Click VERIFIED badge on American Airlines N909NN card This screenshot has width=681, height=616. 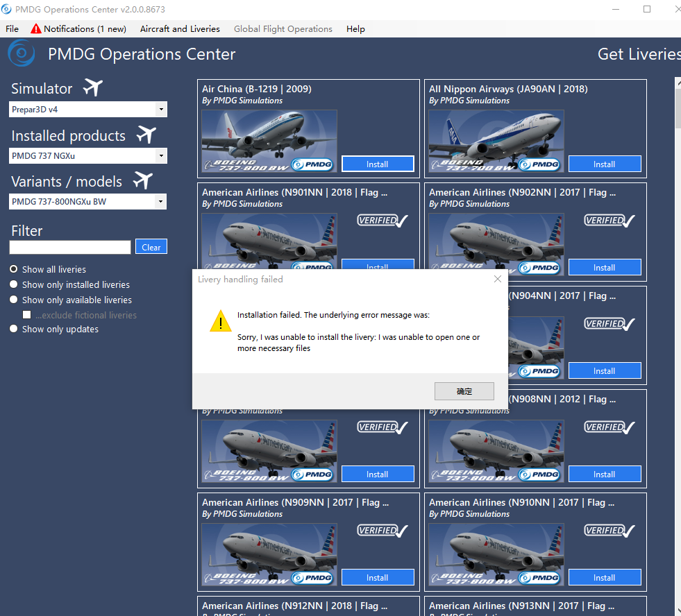click(x=382, y=531)
